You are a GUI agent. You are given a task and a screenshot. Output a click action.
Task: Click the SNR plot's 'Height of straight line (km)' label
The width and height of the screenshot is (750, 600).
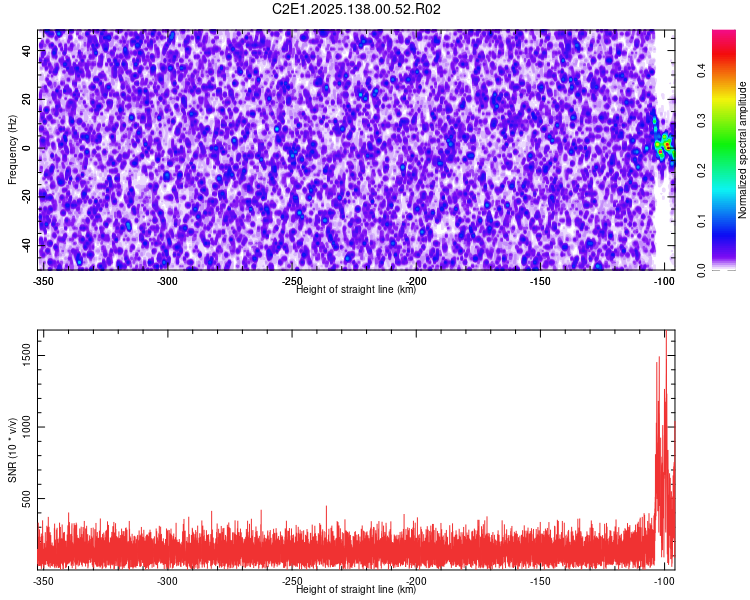click(x=356, y=589)
